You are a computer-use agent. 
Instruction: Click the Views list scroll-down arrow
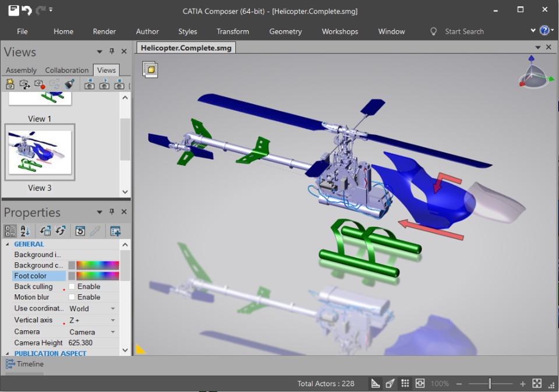[125, 192]
